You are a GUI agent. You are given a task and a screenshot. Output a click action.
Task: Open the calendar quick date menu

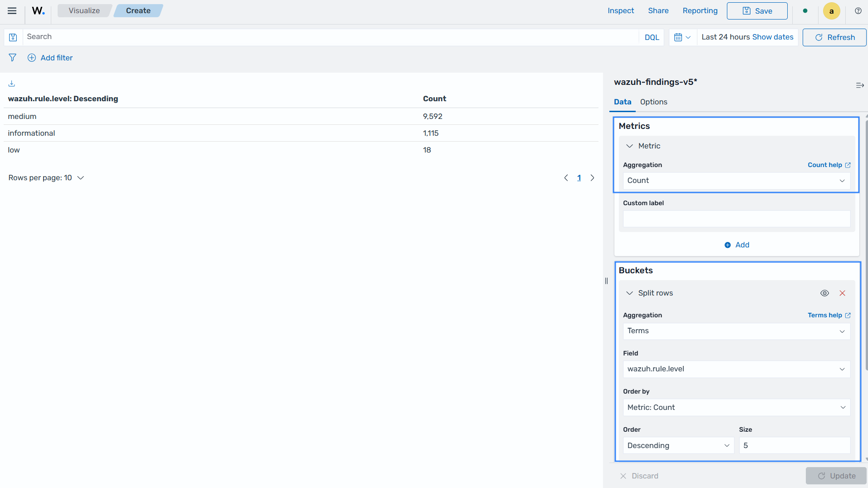[682, 37]
